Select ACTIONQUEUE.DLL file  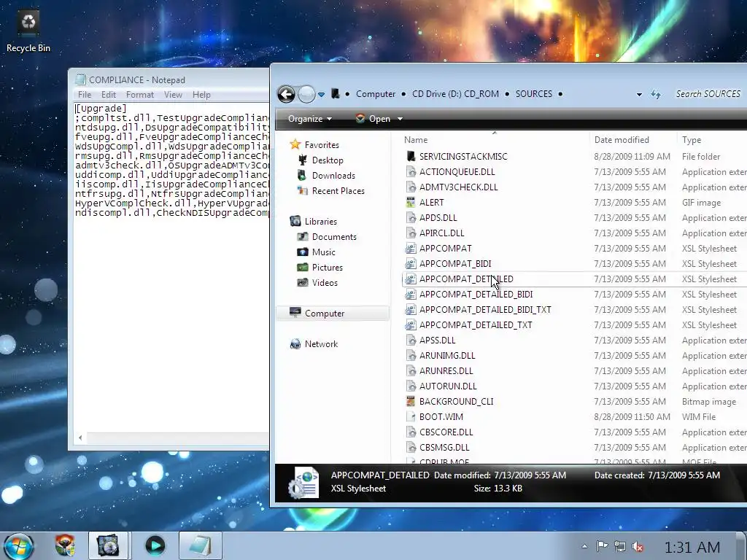point(457,171)
